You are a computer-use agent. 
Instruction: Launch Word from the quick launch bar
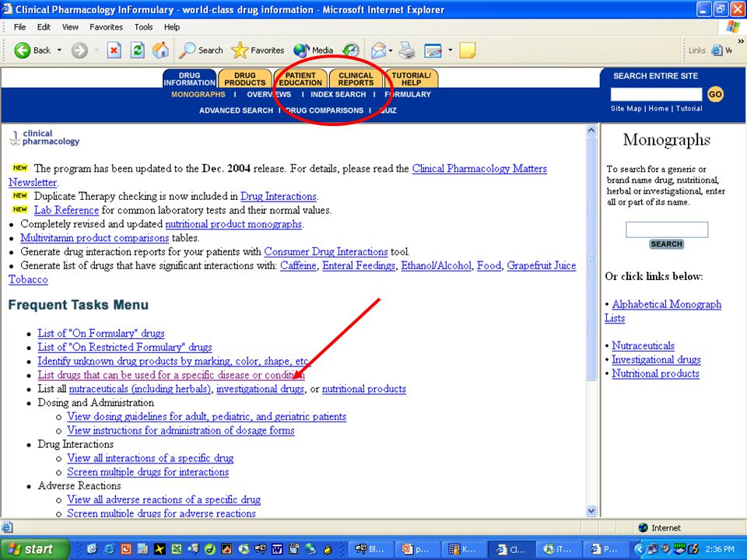point(277,549)
